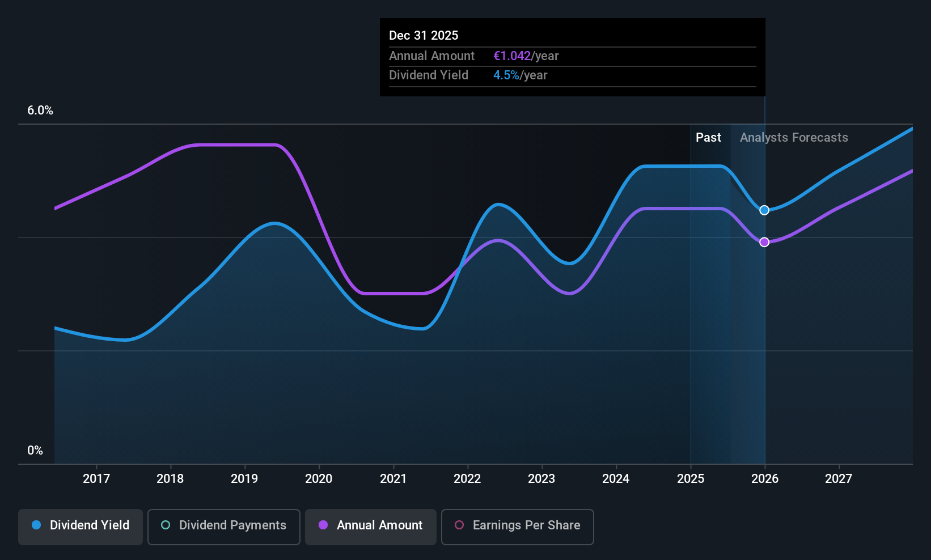The width and height of the screenshot is (931, 560).
Task: Toggle the Annual Amount series
Action: click(371, 527)
